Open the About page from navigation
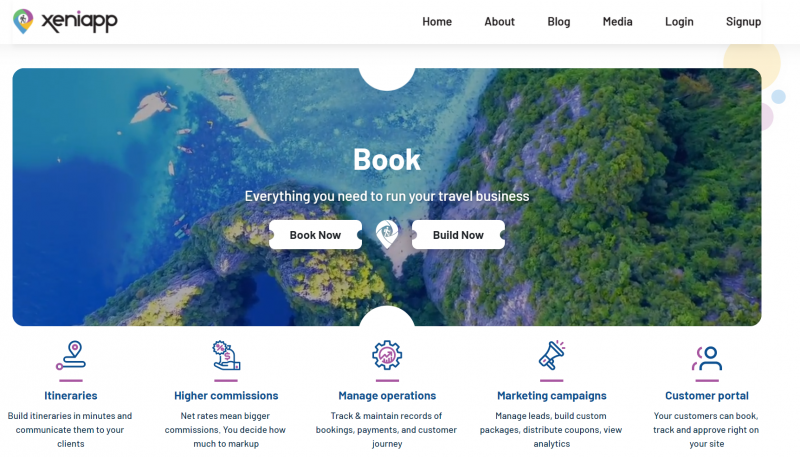The height and width of the screenshot is (457, 800). point(499,22)
